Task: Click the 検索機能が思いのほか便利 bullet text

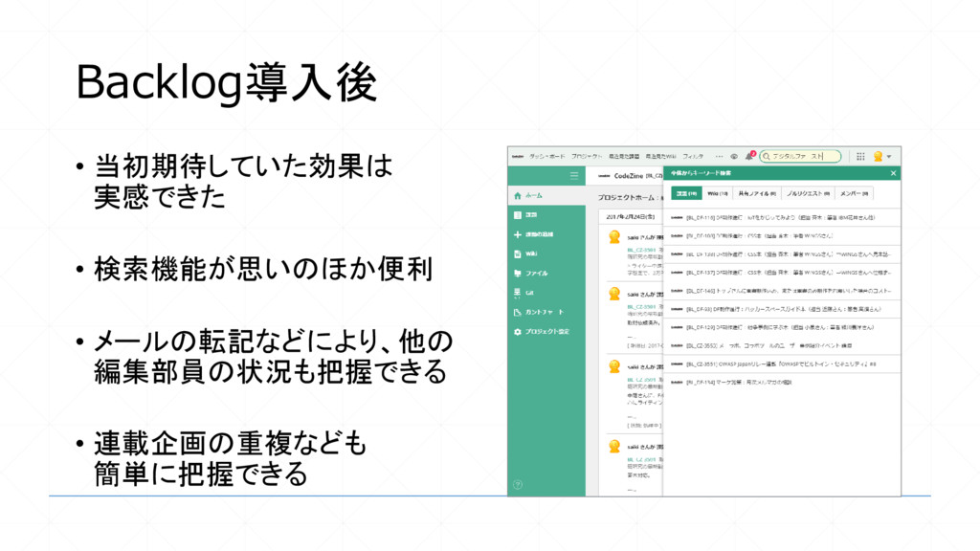Action: click(263, 269)
